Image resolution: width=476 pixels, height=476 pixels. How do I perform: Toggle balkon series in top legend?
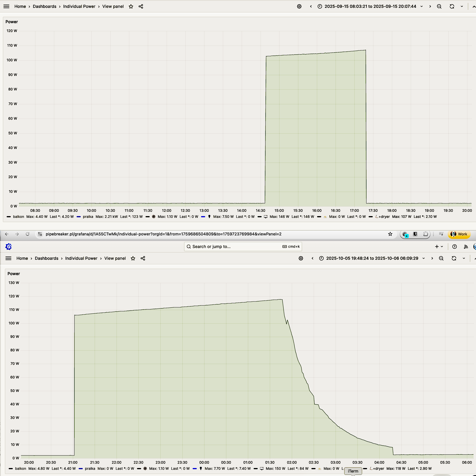tap(18, 217)
